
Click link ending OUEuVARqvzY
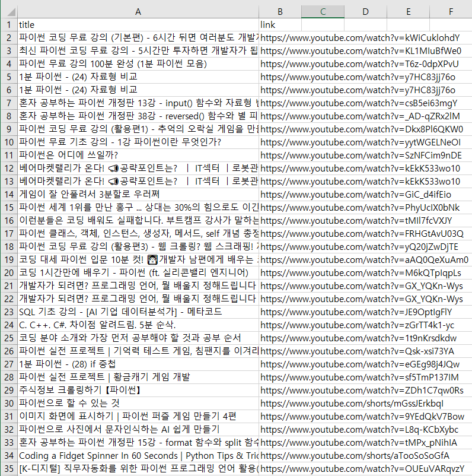coord(362,469)
